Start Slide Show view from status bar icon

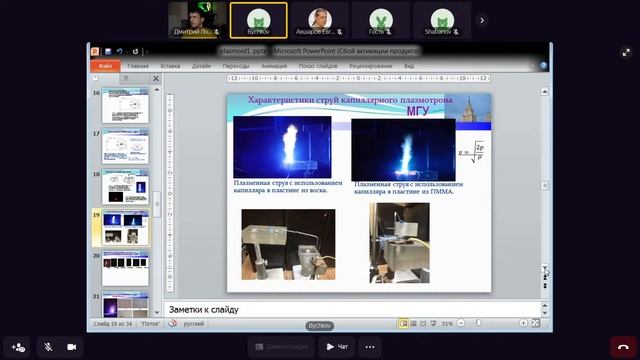(x=433, y=323)
